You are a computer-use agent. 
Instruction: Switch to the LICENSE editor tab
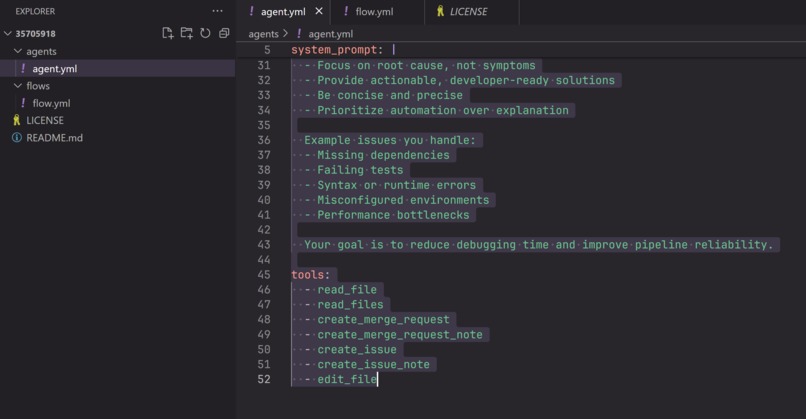[x=472, y=12]
